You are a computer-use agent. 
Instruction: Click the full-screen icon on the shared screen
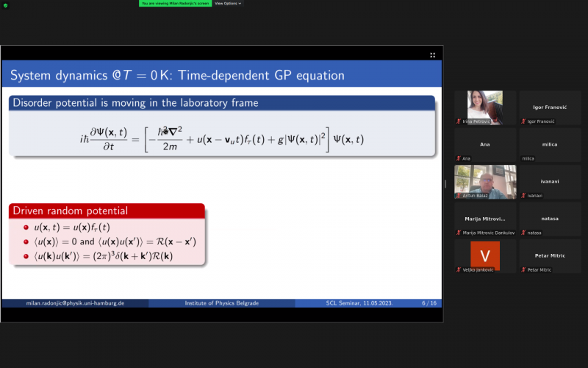pyautogui.click(x=432, y=55)
